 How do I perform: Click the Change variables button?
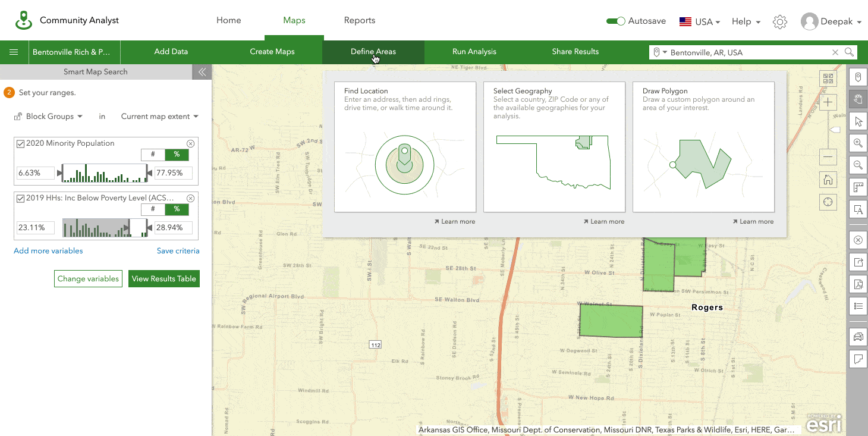coord(88,279)
